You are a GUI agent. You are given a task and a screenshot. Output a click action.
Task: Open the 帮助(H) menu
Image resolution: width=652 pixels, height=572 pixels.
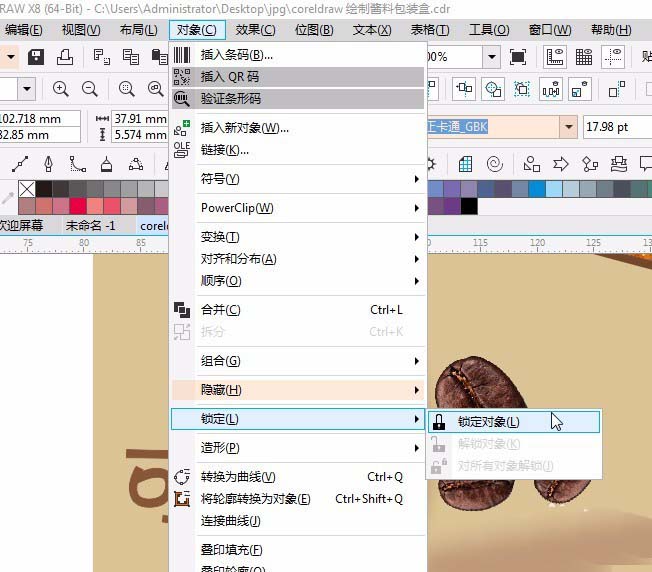(611, 30)
